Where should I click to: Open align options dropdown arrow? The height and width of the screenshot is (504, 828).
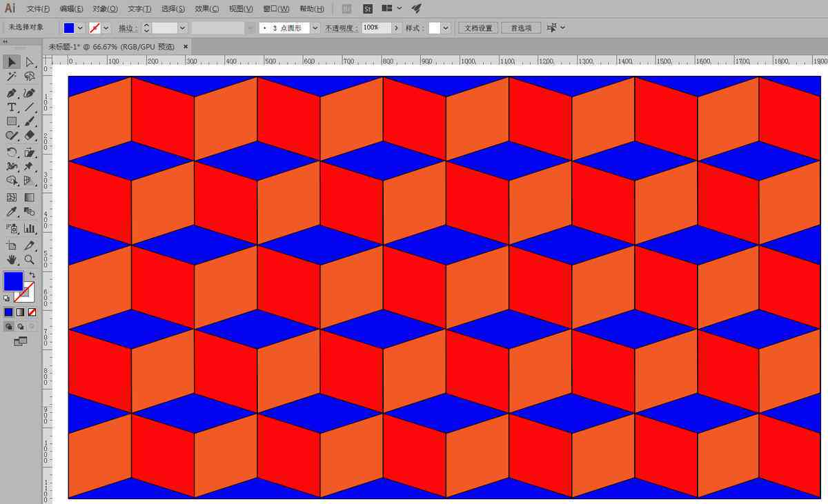point(563,28)
